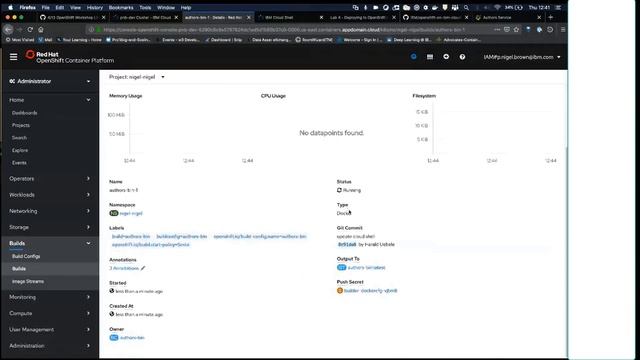640x360 pixels.
Task: Go to Dashboards in sidebar
Action: (24, 113)
